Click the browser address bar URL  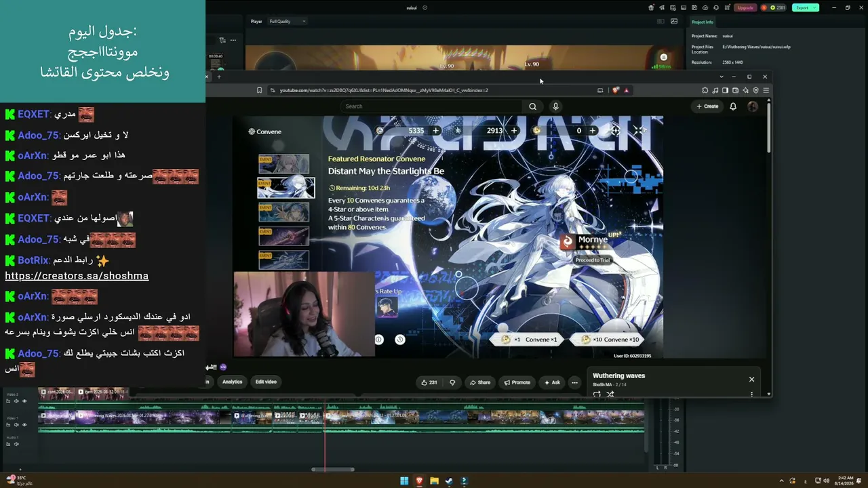[x=384, y=90]
